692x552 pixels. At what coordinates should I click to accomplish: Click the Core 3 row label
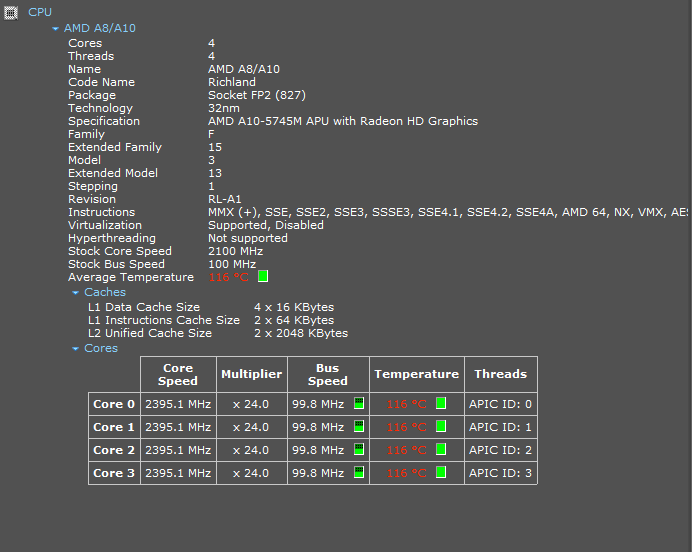(x=114, y=473)
